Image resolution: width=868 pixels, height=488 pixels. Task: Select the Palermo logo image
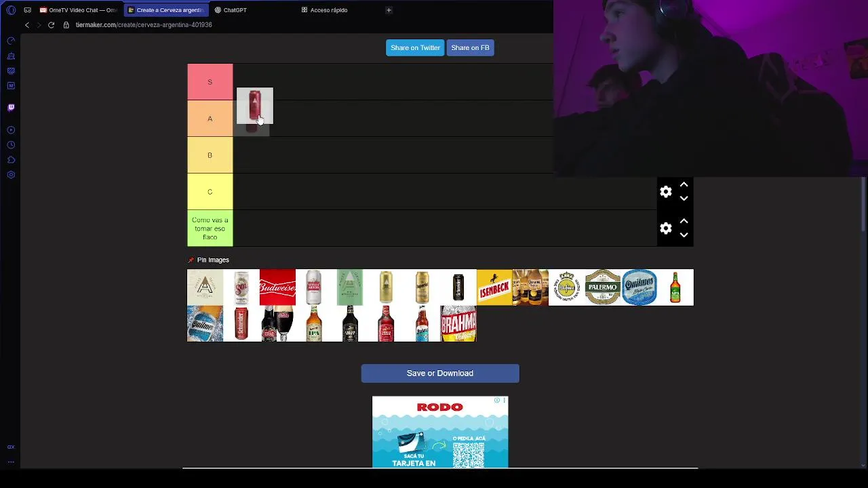tap(603, 287)
